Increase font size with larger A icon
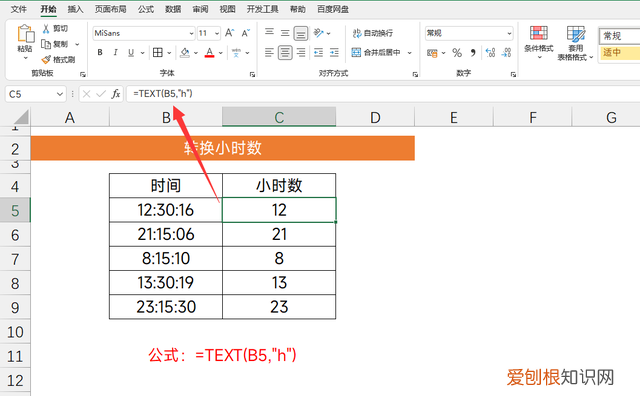 (230, 33)
